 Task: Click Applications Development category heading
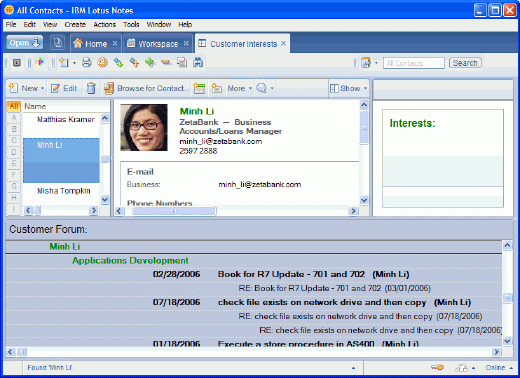[130, 260]
